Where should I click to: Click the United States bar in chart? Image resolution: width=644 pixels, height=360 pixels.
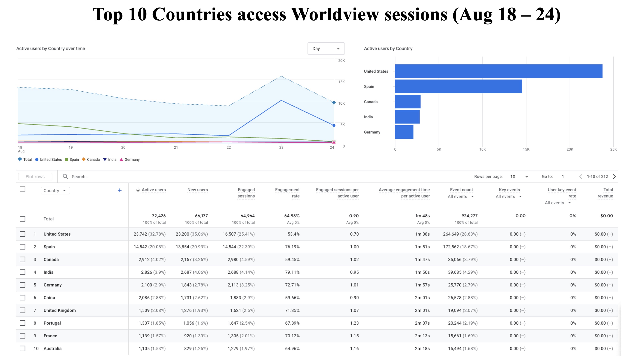(x=498, y=71)
